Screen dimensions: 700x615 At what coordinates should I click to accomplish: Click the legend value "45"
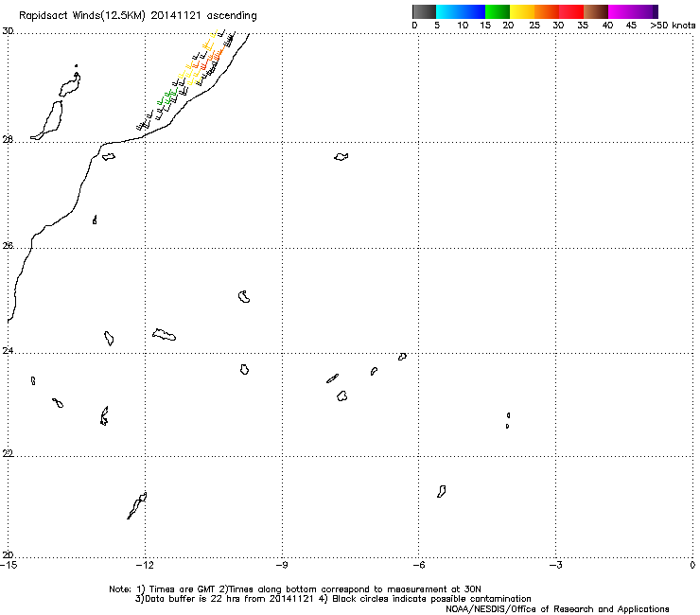[631, 26]
